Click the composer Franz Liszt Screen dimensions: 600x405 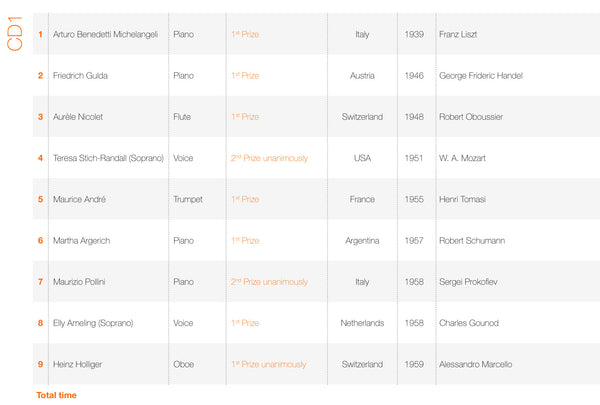click(458, 34)
